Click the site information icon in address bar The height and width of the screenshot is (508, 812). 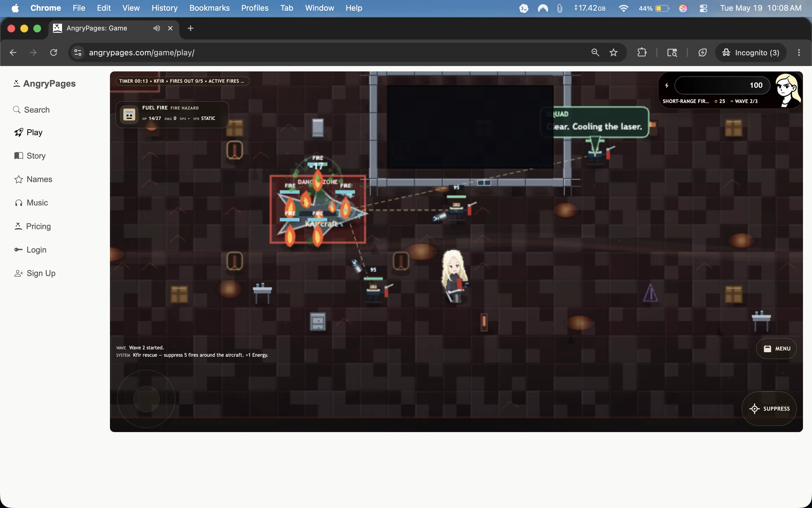click(78, 52)
